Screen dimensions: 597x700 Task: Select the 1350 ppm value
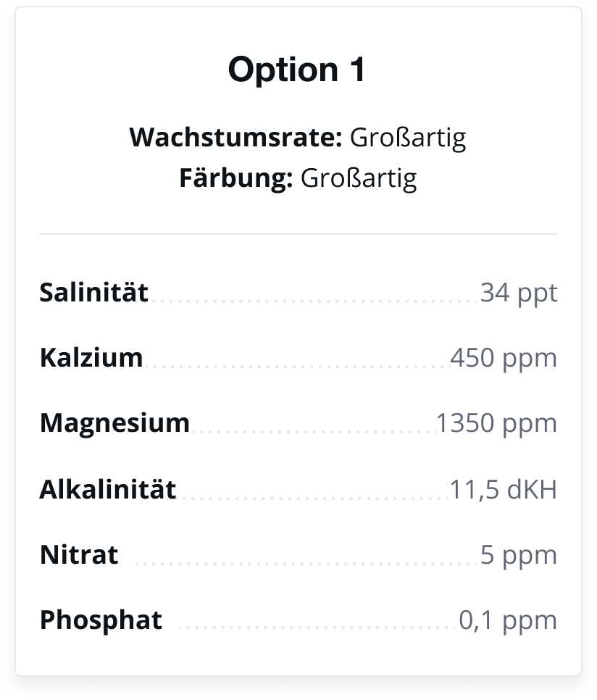point(496,424)
